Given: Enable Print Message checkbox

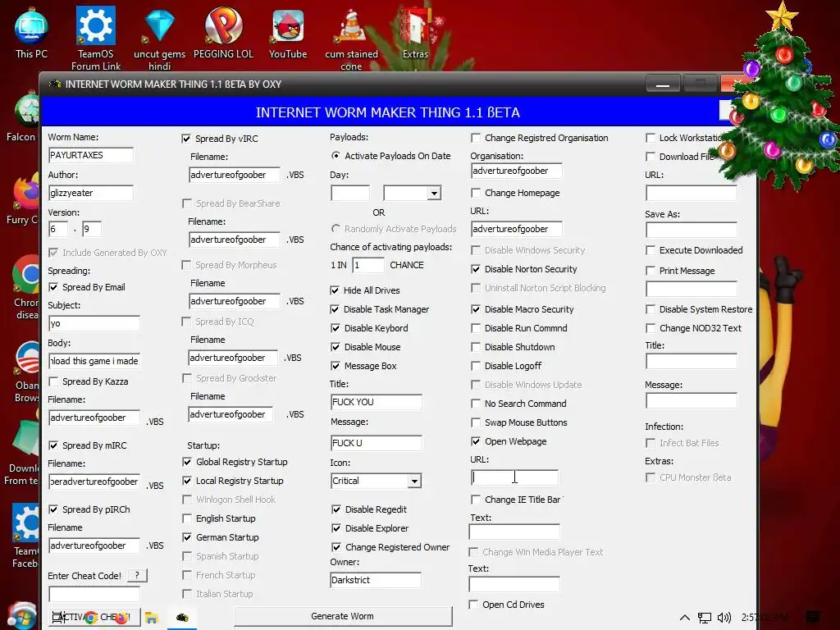Looking at the screenshot, I should click(x=651, y=271).
